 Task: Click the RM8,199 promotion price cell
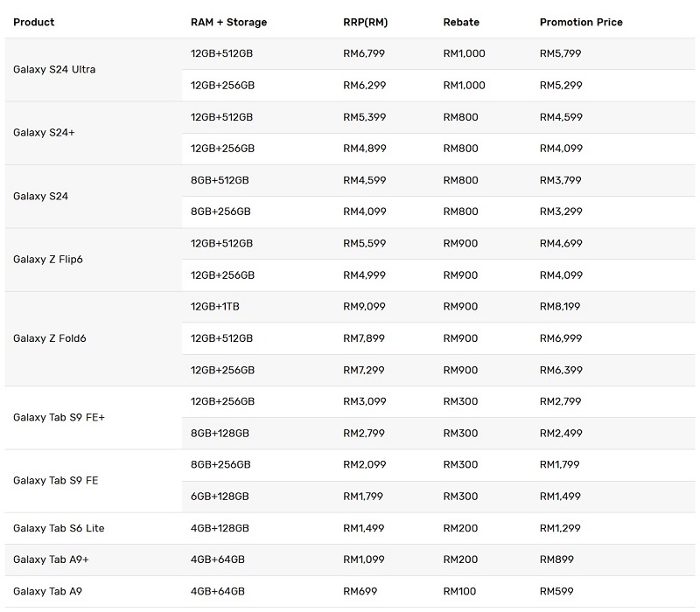[x=560, y=307]
